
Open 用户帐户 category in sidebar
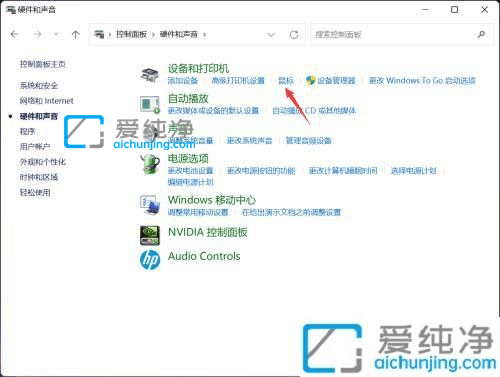pyautogui.click(x=35, y=147)
